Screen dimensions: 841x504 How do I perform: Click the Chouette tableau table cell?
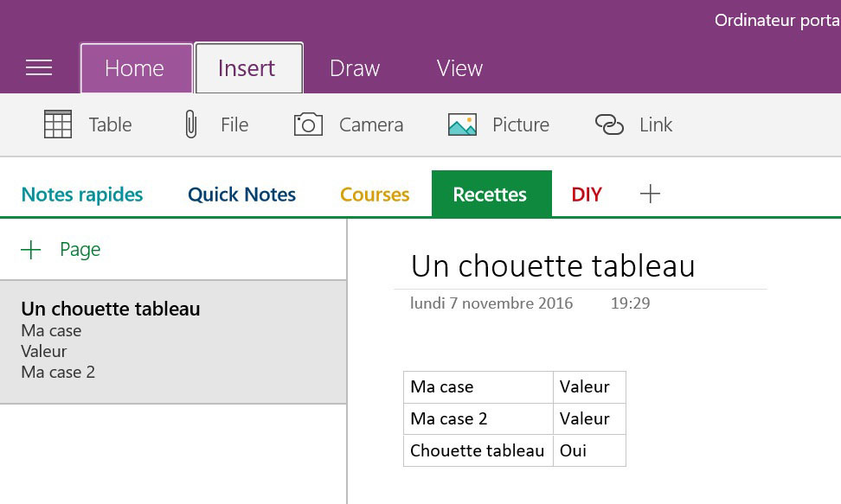(478, 450)
